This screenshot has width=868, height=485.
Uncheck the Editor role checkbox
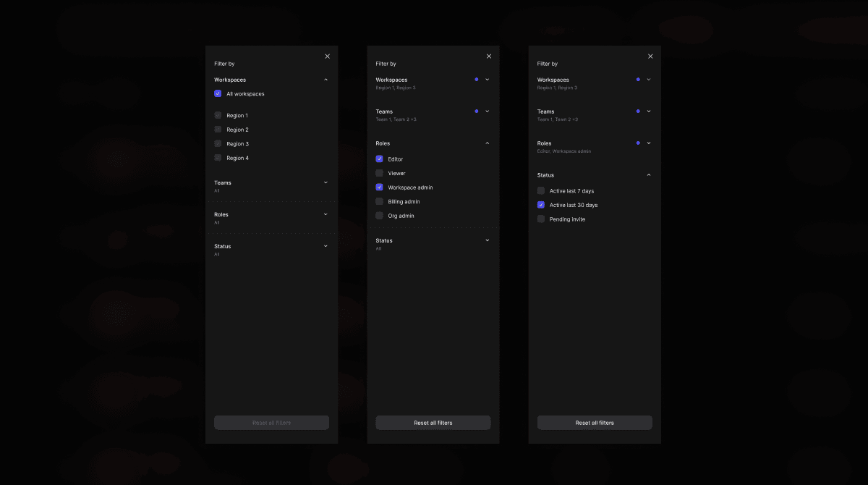pyautogui.click(x=379, y=159)
